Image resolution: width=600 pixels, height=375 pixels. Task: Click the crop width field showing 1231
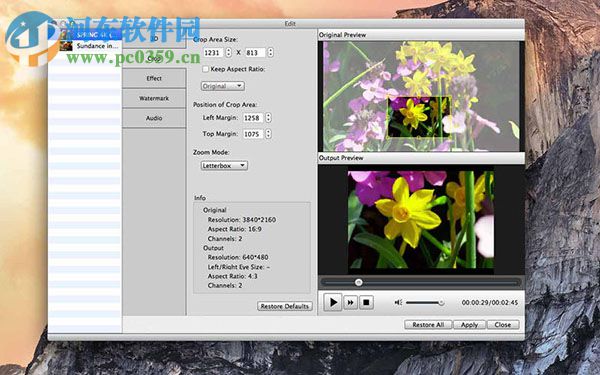coord(213,52)
